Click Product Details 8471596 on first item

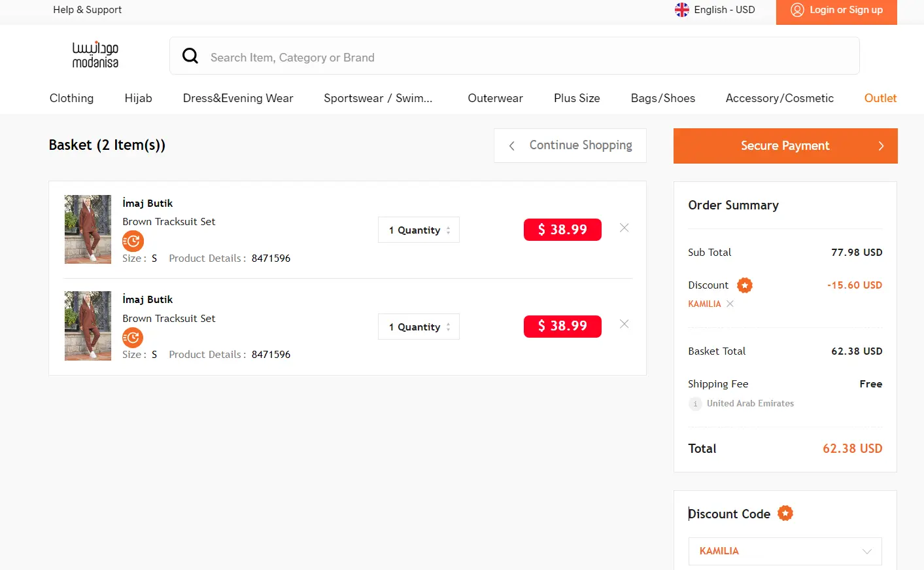pos(230,258)
